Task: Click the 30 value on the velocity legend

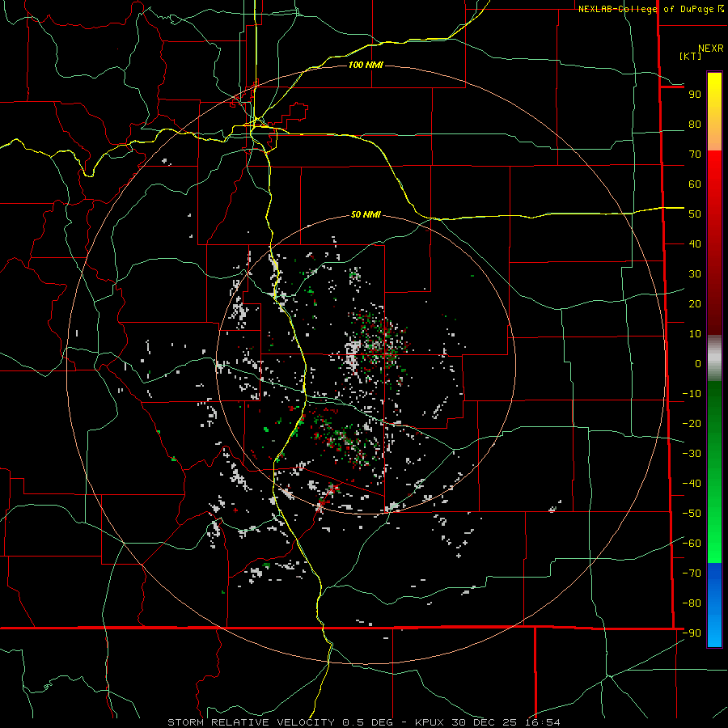Action: point(695,274)
